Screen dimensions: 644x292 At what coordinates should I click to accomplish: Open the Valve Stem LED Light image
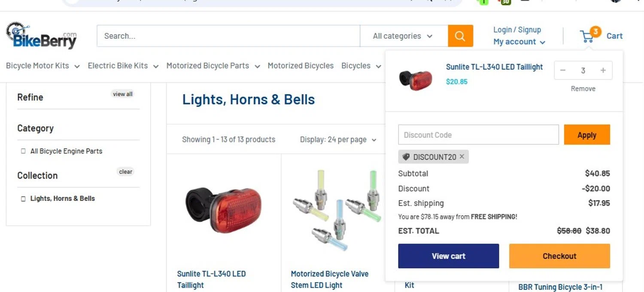click(338, 210)
